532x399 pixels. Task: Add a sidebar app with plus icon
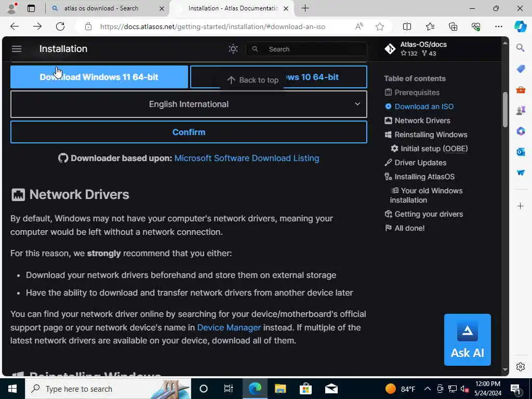click(521, 206)
